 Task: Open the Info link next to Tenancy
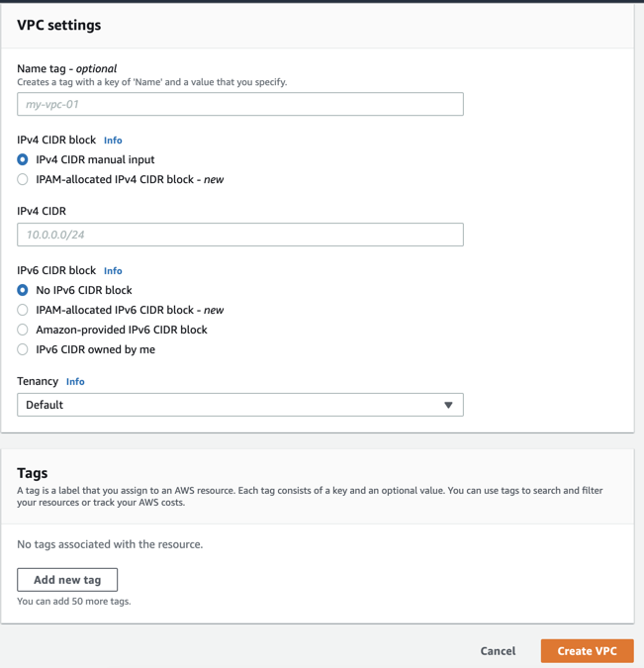pos(75,382)
